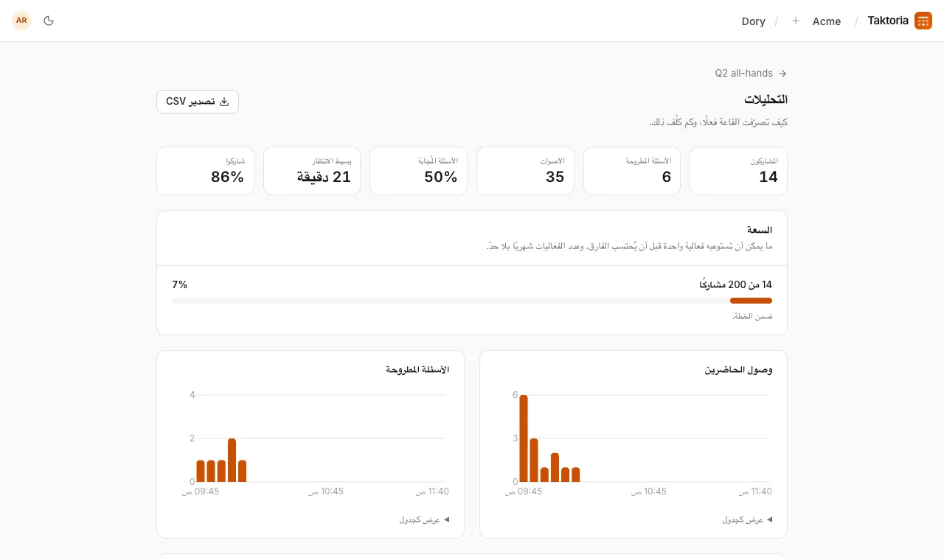Expand عرض كجدول under الأسئلة المطروحة chart
This screenshot has width=944, height=560.
424,519
